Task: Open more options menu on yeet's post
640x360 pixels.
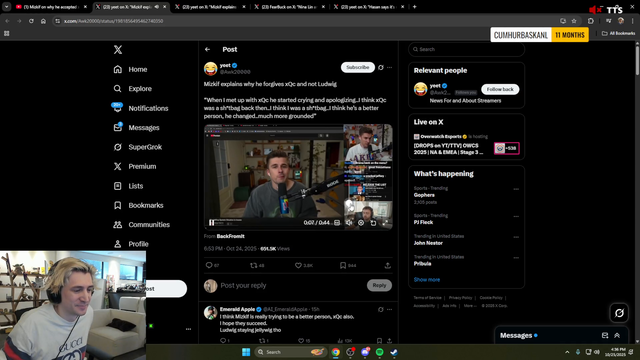Action: 389,67
